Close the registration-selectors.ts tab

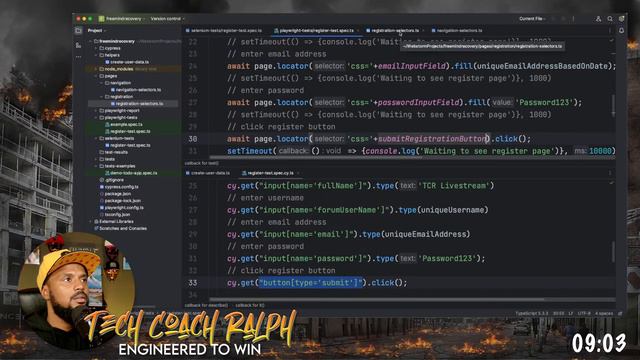pyautogui.click(x=423, y=31)
